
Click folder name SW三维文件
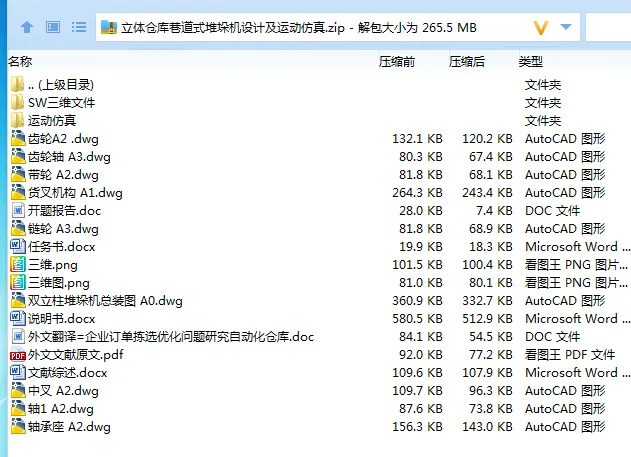click(x=62, y=103)
